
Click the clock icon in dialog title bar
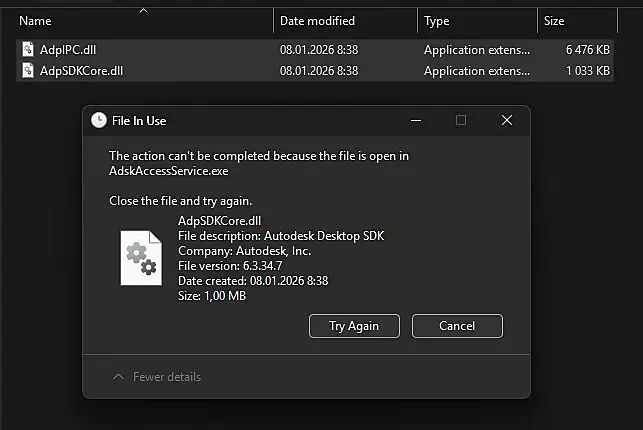tap(99, 120)
